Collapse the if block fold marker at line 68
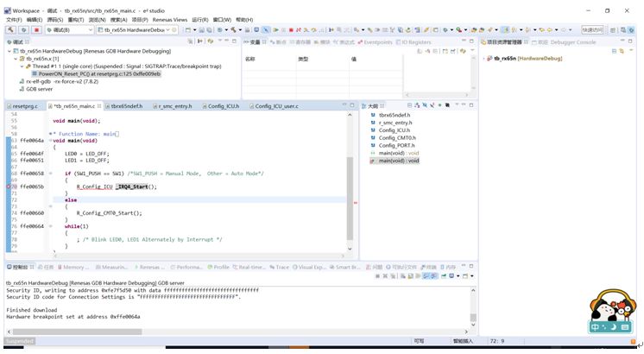Viewport: 644px width, 354px height. pos(51,174)
